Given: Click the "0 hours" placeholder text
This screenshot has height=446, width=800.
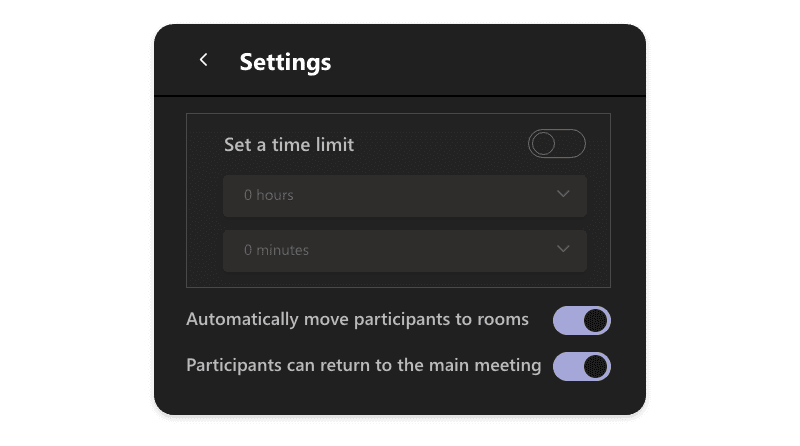Looking at the screenshot, I should point(269,195).
